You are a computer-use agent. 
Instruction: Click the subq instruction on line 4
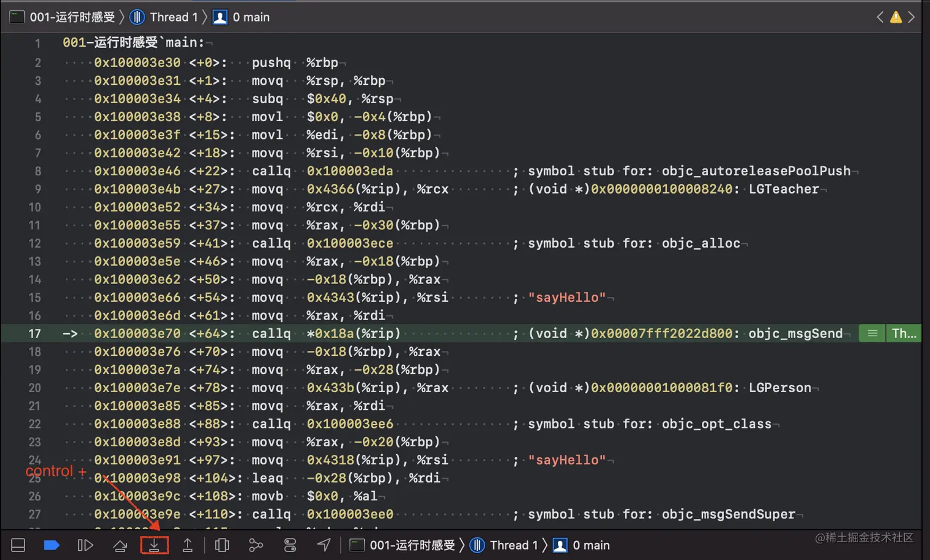coord(268,99)
